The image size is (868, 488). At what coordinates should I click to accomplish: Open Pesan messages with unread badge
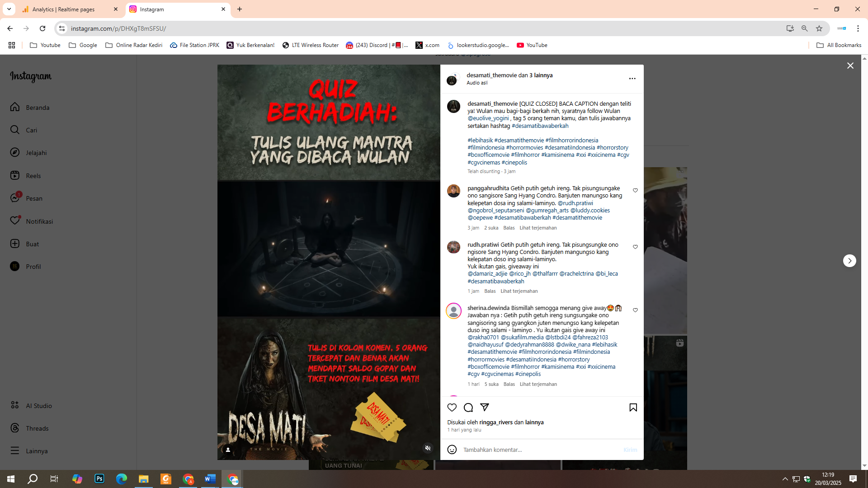(26, 198)
